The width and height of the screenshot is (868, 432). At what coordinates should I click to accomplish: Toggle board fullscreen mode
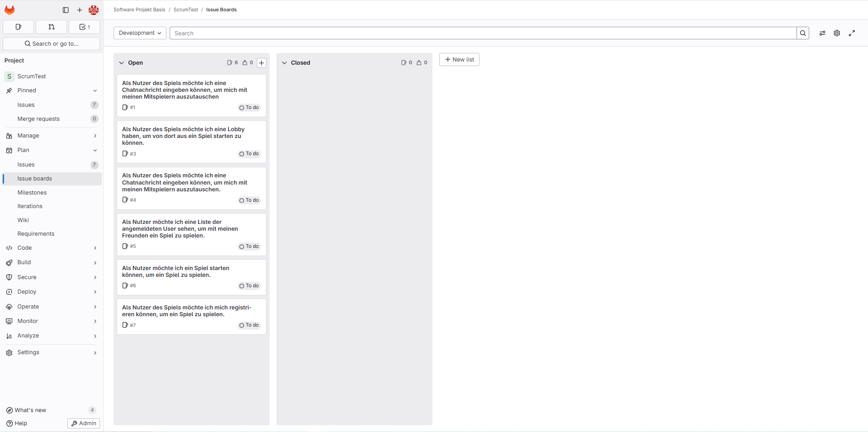click(852, 33)
